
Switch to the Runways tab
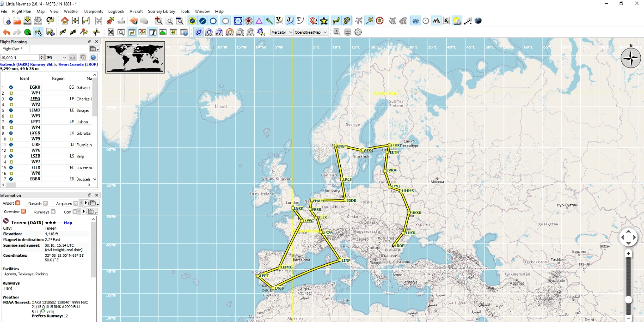click(x=42, y=212)
